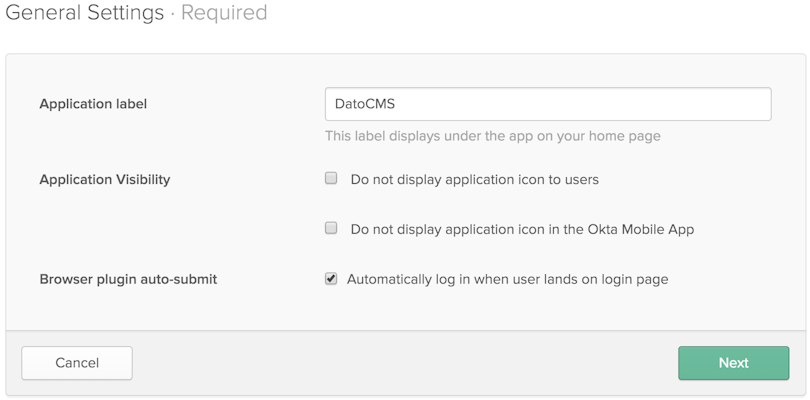Tick the hide icon from users checkbox
Screen dimensions: 810x400
[331, 179]
